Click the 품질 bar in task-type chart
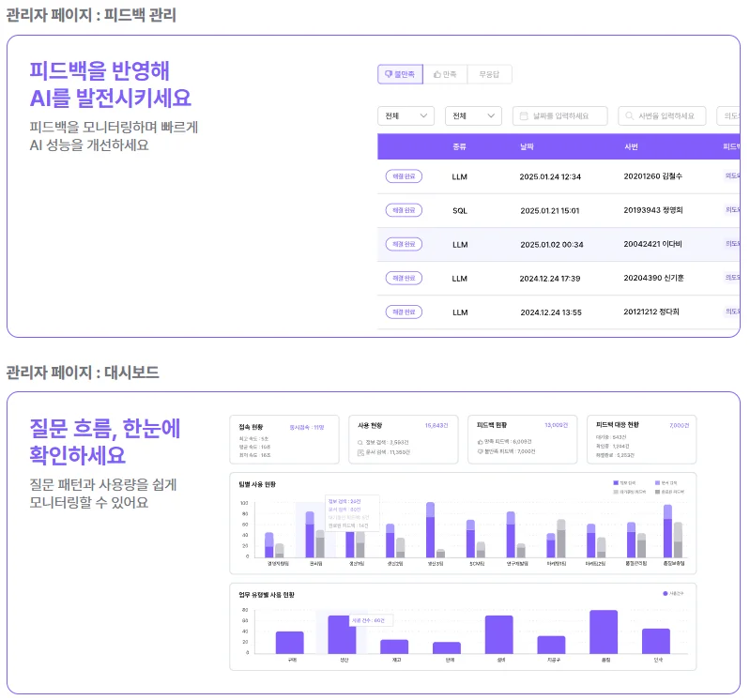This screenshot has width=750, height=700. (x=604, y=632)
